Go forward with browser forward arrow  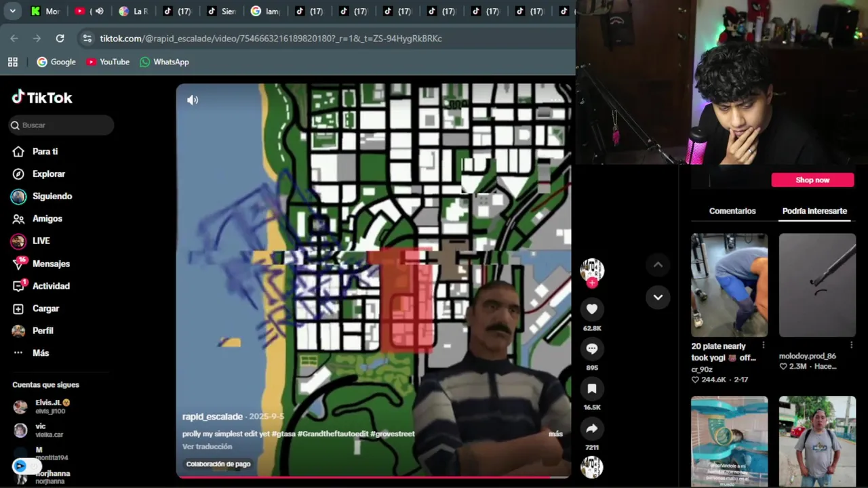37,39
